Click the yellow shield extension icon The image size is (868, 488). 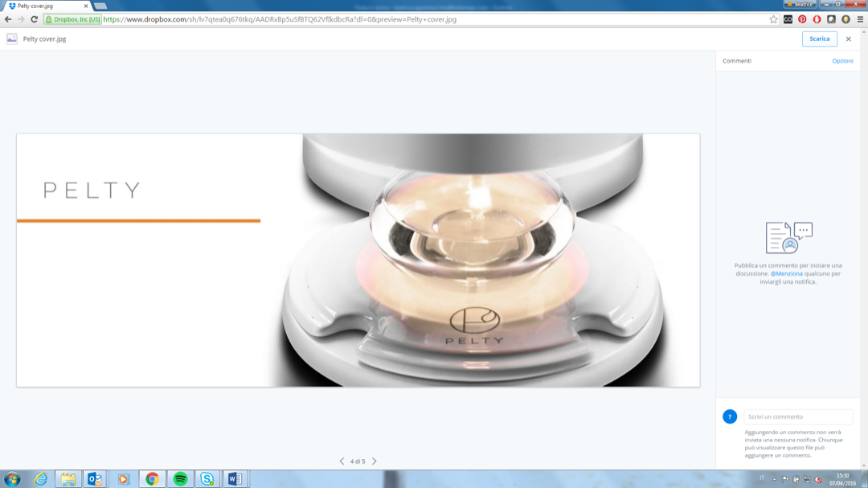pos(845,19)
